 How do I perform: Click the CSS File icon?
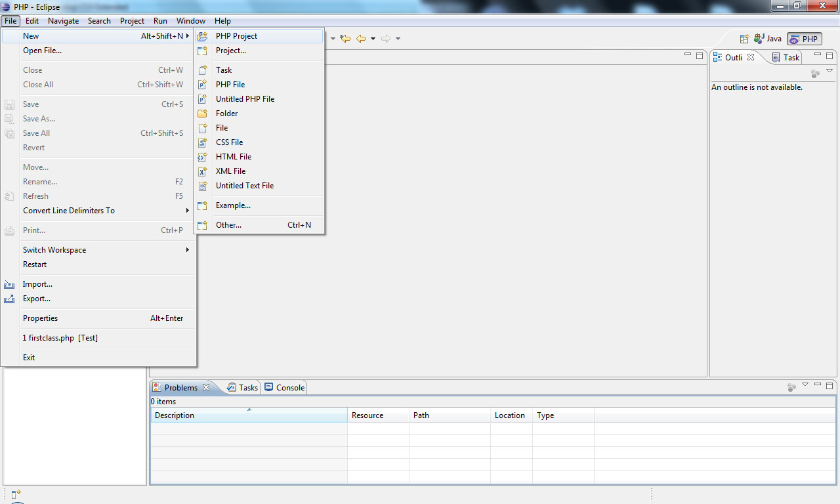203,142
